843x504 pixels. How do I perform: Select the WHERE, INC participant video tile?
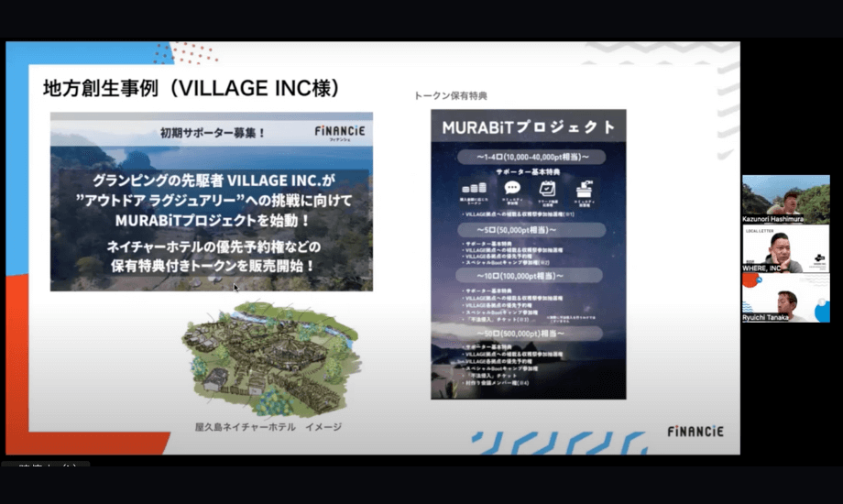[785, 248]
